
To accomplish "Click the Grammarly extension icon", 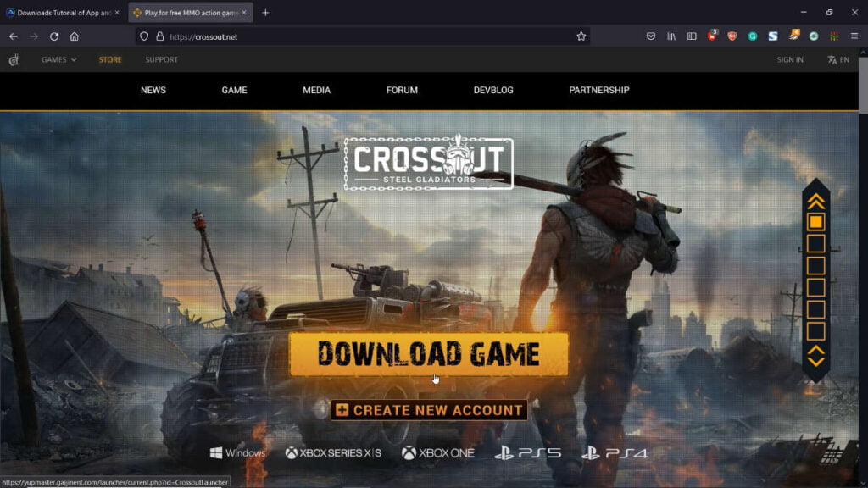I will (x=752, y=36).
